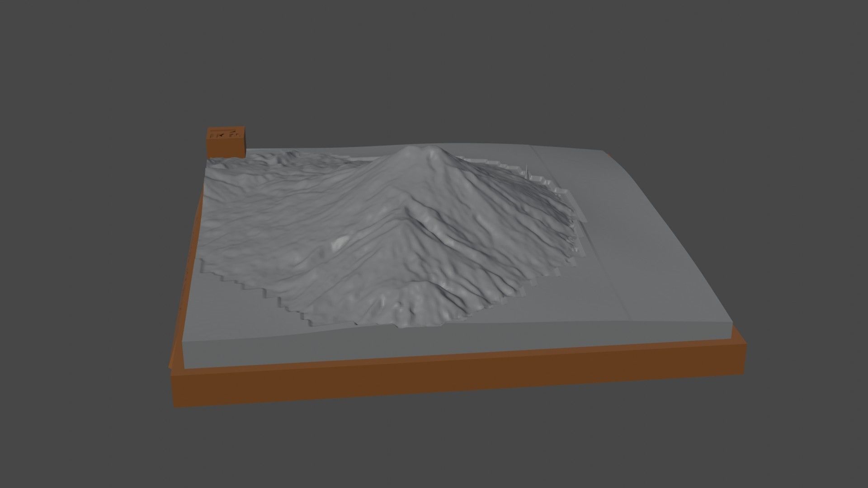Select the arrow engraving on the marker block
The height and width of the screenshot is (488, 868).
point(221,135)
